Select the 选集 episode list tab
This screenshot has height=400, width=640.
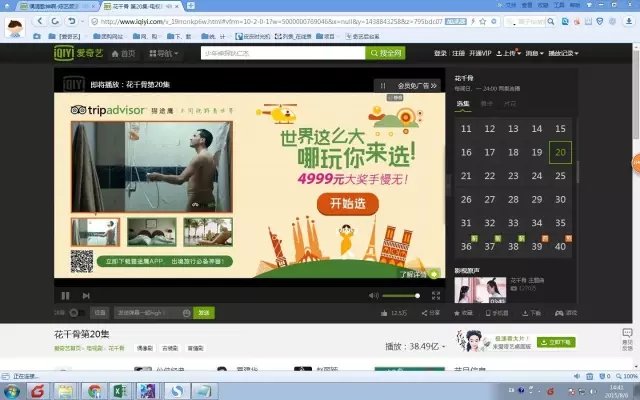click(x=464, y=103)
